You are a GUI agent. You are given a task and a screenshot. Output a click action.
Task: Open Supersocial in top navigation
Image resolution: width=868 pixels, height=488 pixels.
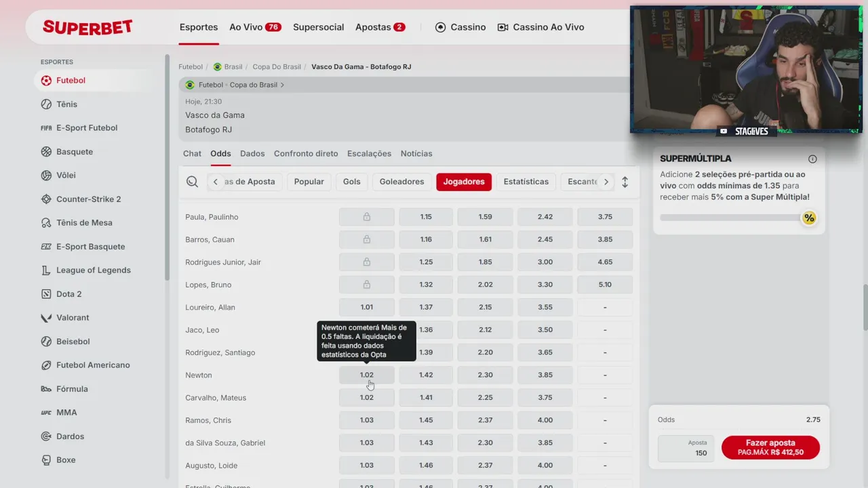click(319, 27)
